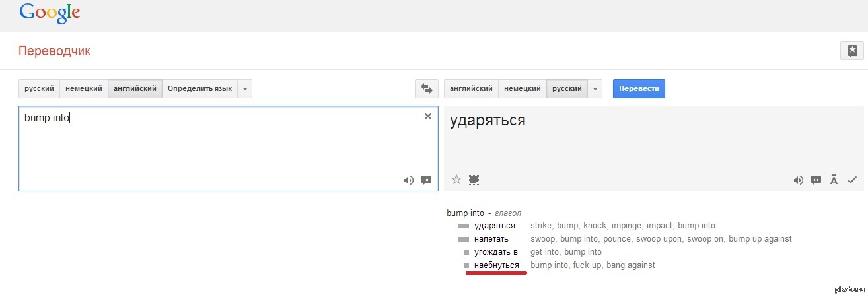Click the list icon beside the star

click(474, 179)
